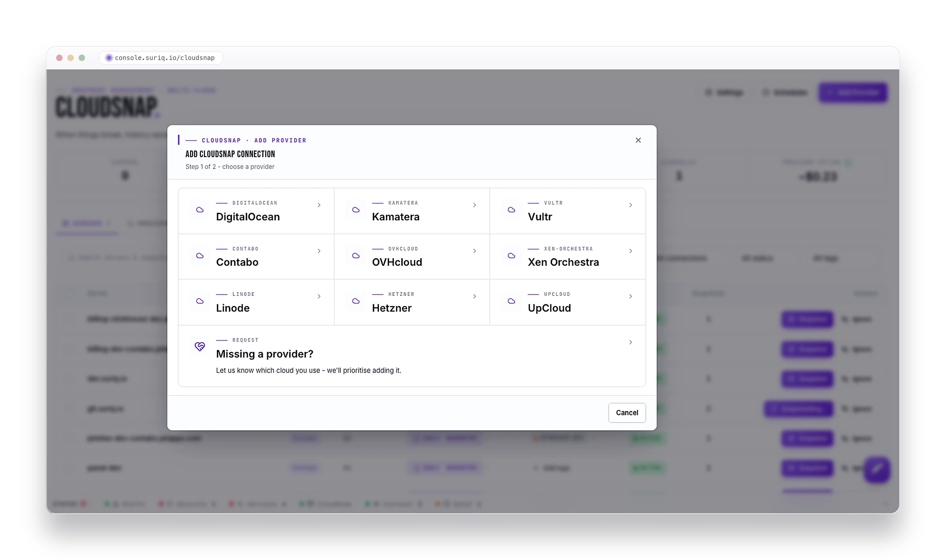Click 'Step 1 of 2 - choose a provider'

click(x=230, y=167)
